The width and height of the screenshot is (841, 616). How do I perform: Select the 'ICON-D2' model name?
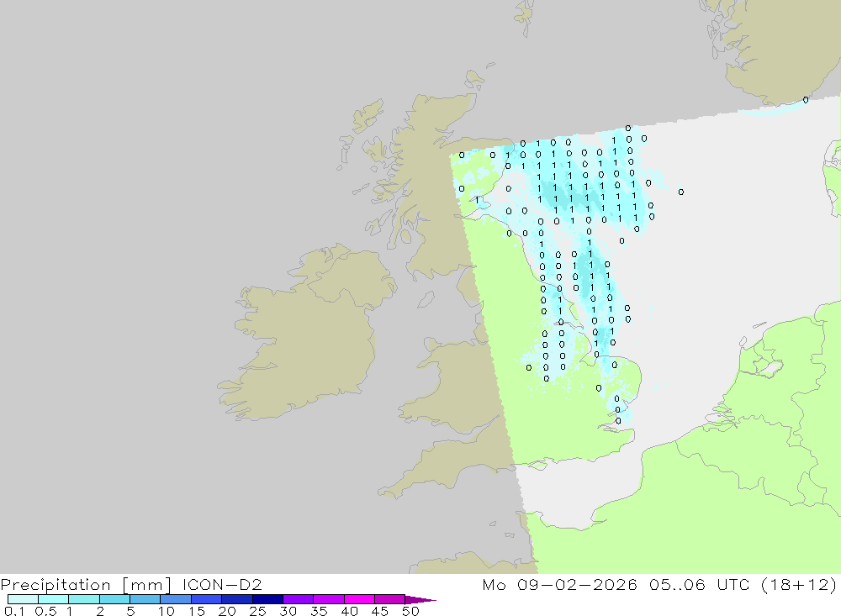click(222, 584)
